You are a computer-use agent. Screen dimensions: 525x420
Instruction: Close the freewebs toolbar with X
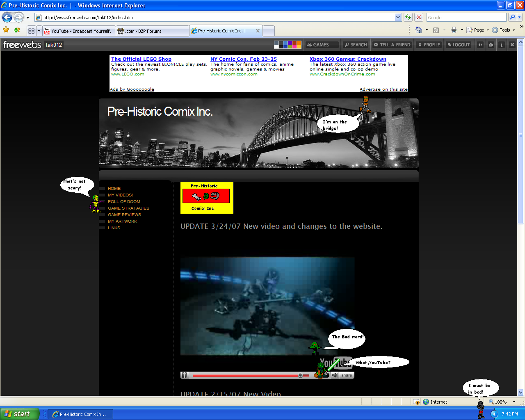(x=512, y=45)
